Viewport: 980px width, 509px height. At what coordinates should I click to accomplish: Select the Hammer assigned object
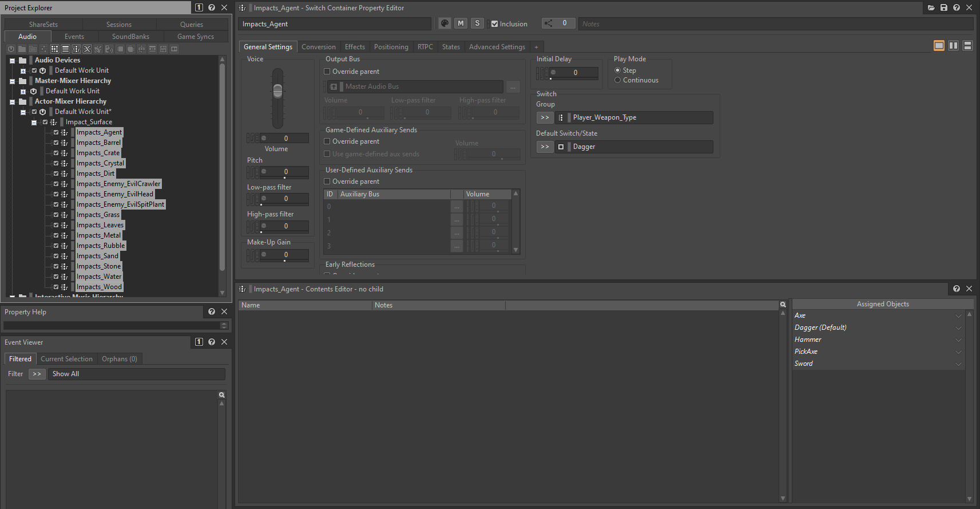(x=808, y=340)
